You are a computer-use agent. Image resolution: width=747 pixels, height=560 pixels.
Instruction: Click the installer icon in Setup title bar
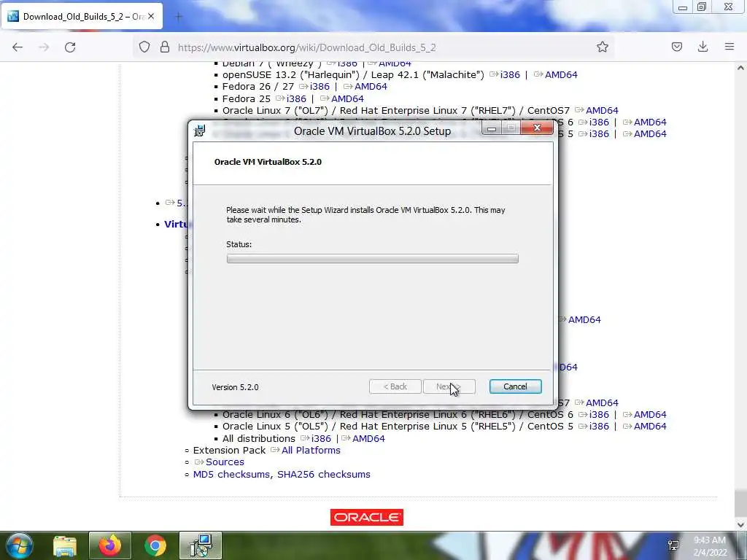[200, 130]
